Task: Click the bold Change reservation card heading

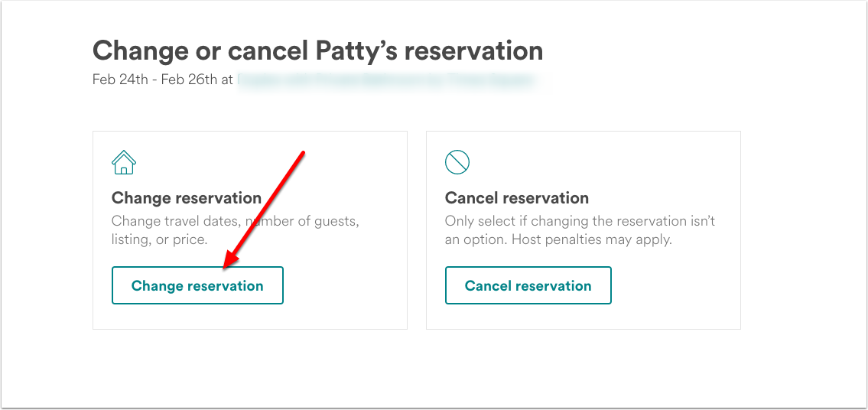Action: pyautogui.click(x=187, y=198)
